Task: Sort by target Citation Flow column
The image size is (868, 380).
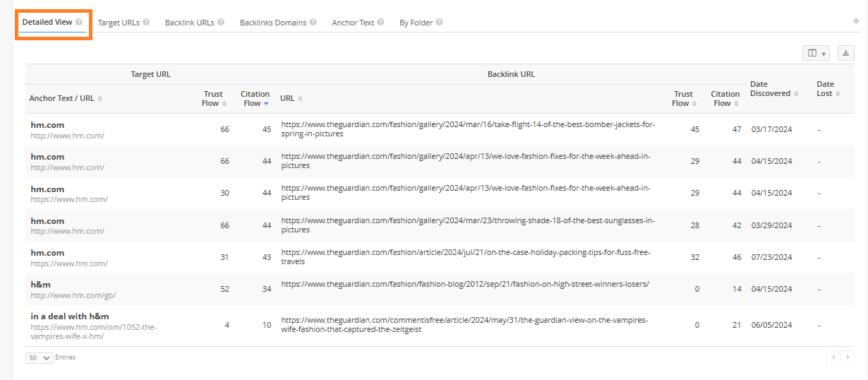Action: [x=255, y=98]
